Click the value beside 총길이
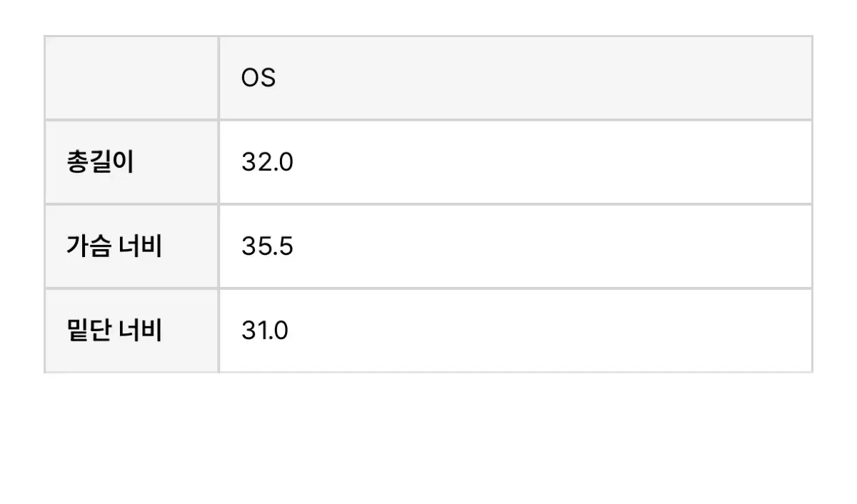 coord(267,163)
